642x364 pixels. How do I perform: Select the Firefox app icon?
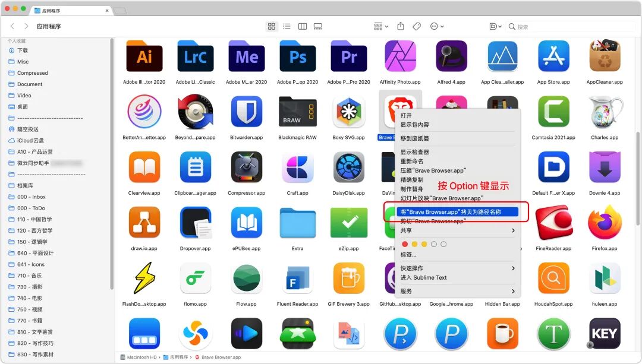tap(605, 223)
